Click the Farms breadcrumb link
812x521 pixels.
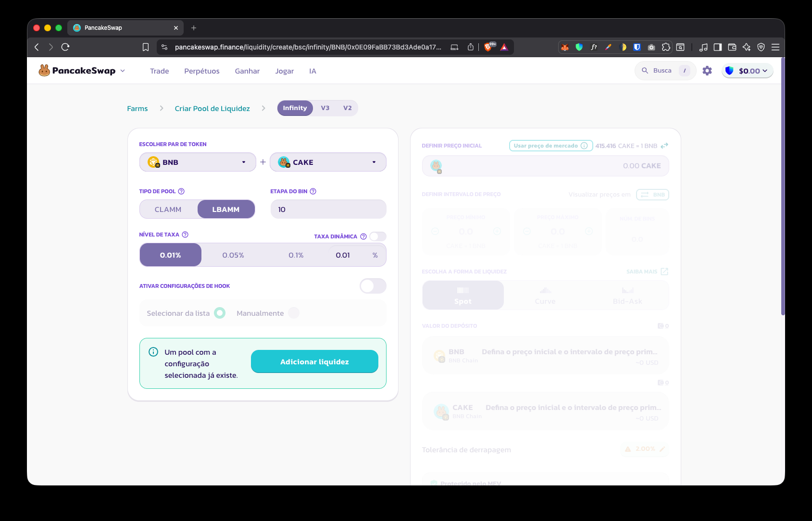point(137,109)
